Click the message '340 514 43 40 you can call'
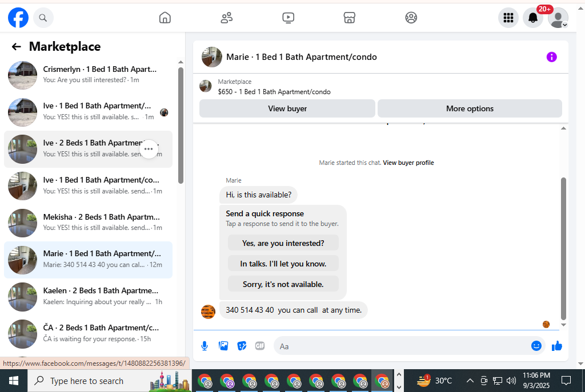585x392 pixels. (294, 310)
